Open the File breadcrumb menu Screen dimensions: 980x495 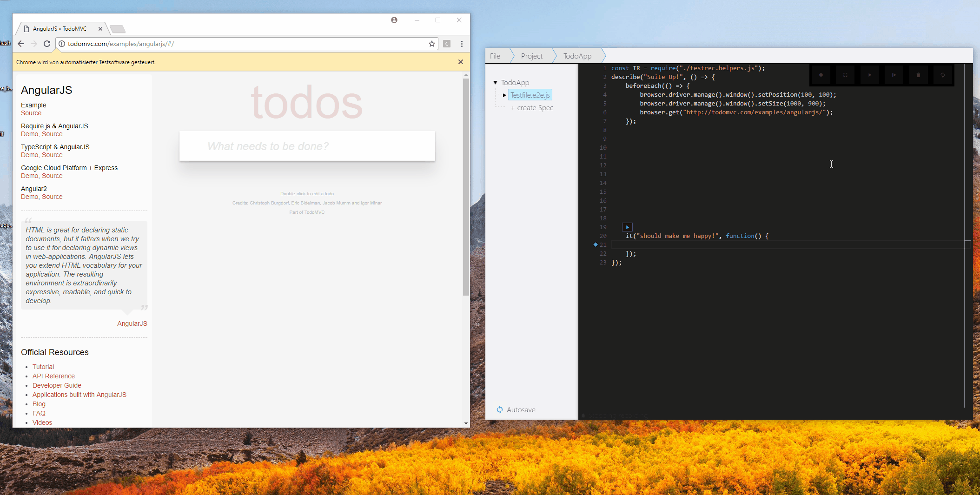click(495, 56)
